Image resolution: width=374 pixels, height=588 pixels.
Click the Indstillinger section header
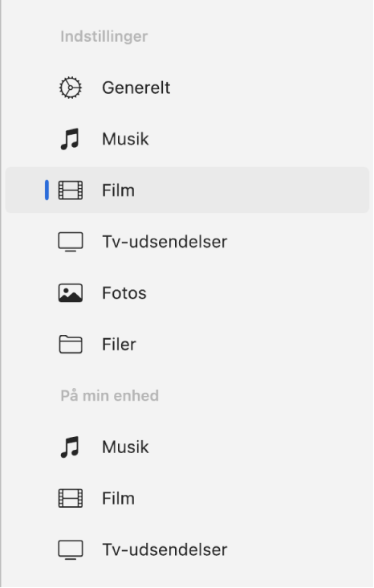click(x=104, y=37)
